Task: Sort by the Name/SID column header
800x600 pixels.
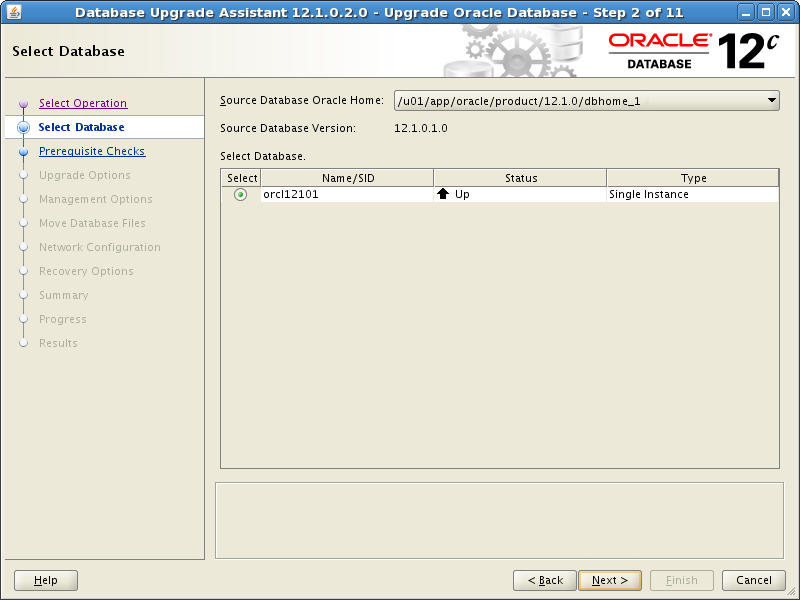Action: pyautogui.click(x=347, y=178)
